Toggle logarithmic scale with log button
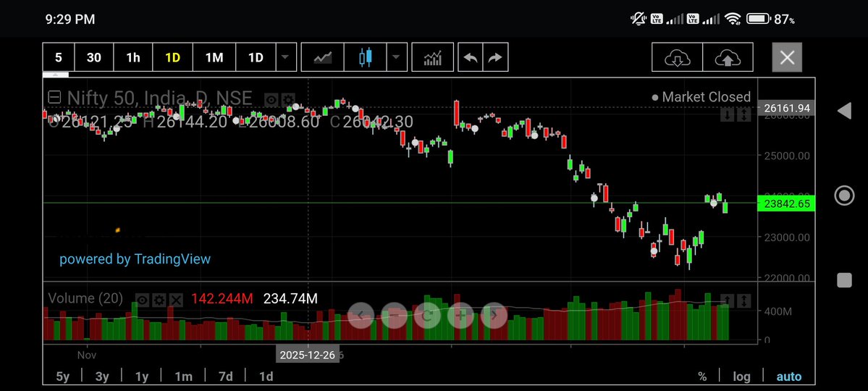The height and width of the screenshot is (391, 868). point(741,377)
